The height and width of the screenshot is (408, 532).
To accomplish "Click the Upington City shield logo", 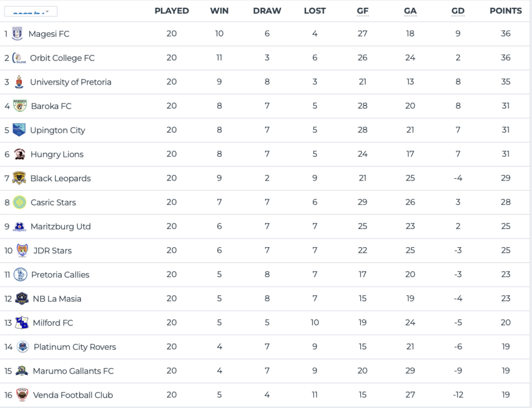I will pos(19,130).
